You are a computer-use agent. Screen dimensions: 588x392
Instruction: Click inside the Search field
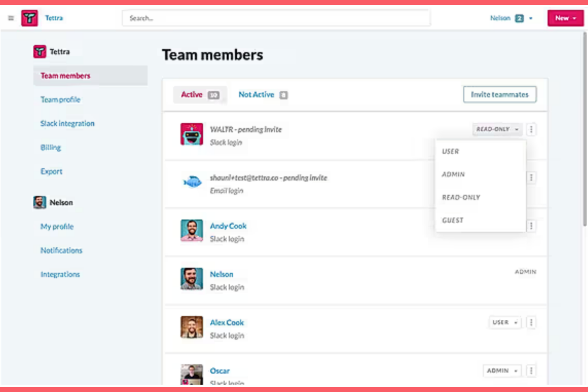click(x=276, y=18)
